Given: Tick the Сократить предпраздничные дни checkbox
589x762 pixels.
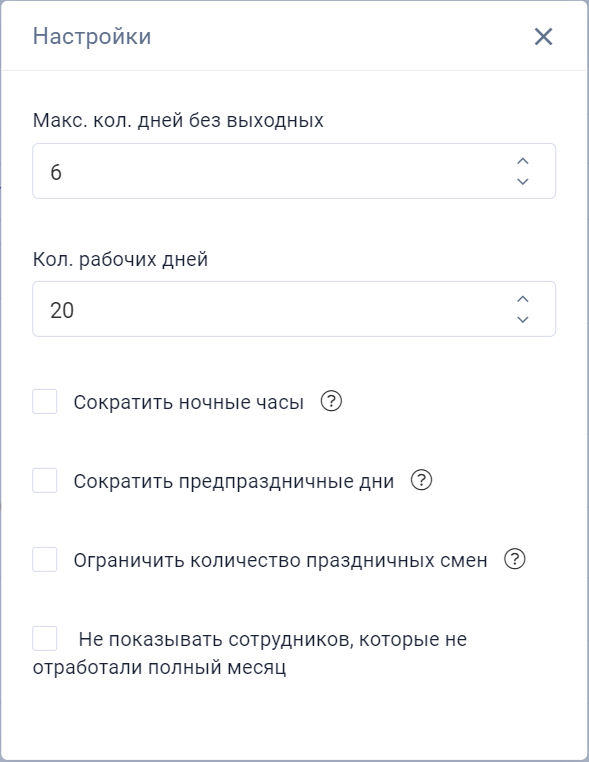Looking at the screenshot, I should click(45, 480).
